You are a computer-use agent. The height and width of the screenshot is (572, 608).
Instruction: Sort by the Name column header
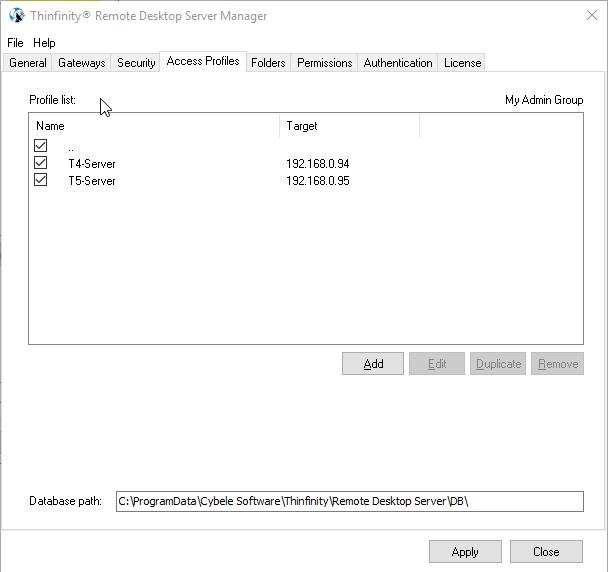coord(154,126)
